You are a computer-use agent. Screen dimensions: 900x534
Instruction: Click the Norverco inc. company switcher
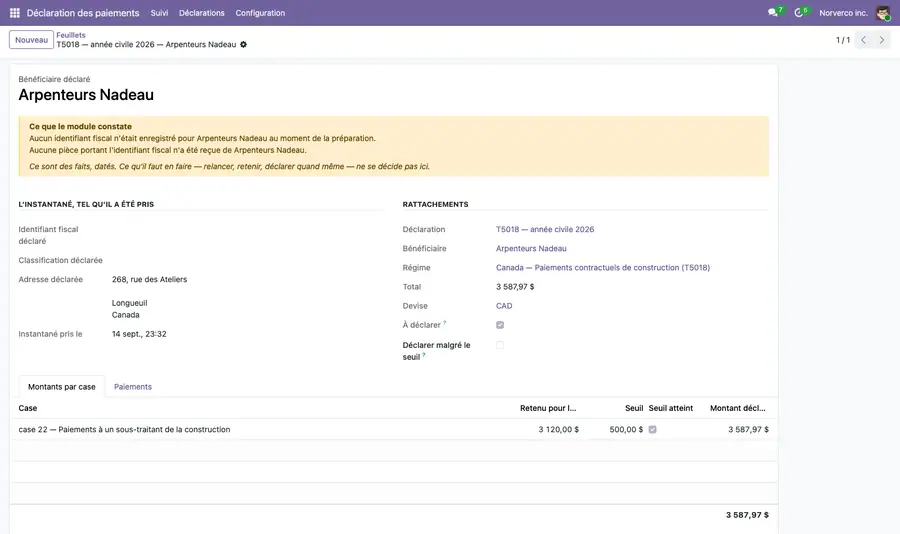coord(843,13)
